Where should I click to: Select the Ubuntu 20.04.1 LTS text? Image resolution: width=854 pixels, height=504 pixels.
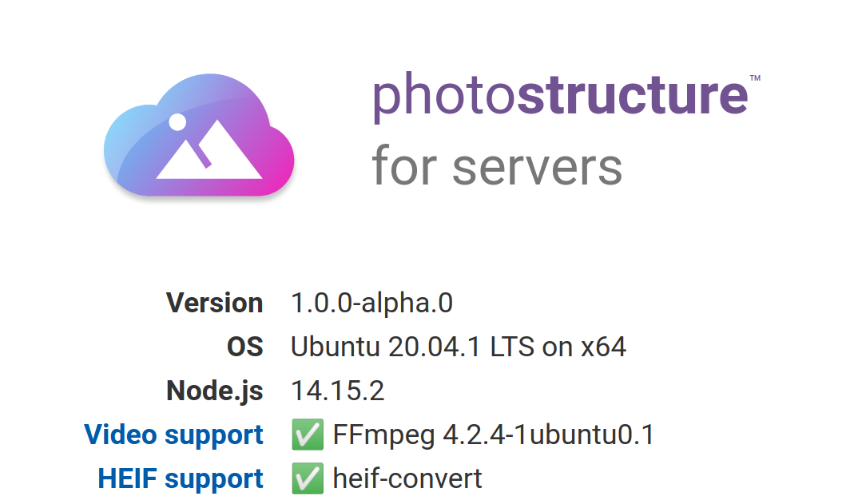(412, 347)
